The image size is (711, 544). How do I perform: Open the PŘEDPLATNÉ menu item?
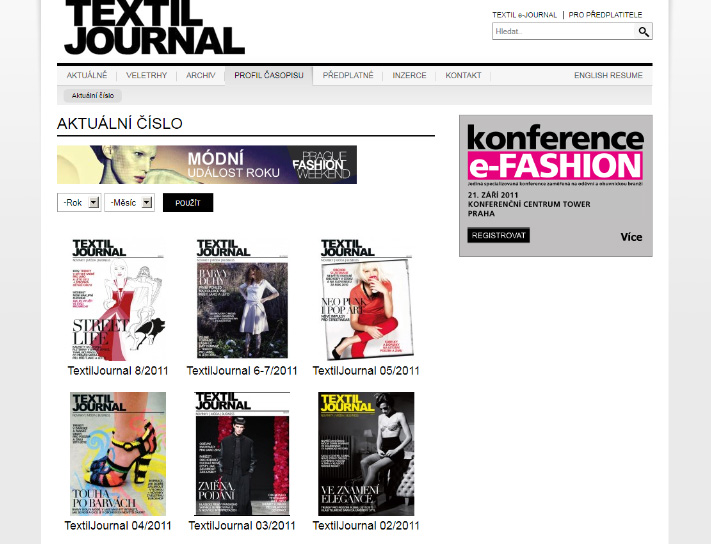point(348,75)
